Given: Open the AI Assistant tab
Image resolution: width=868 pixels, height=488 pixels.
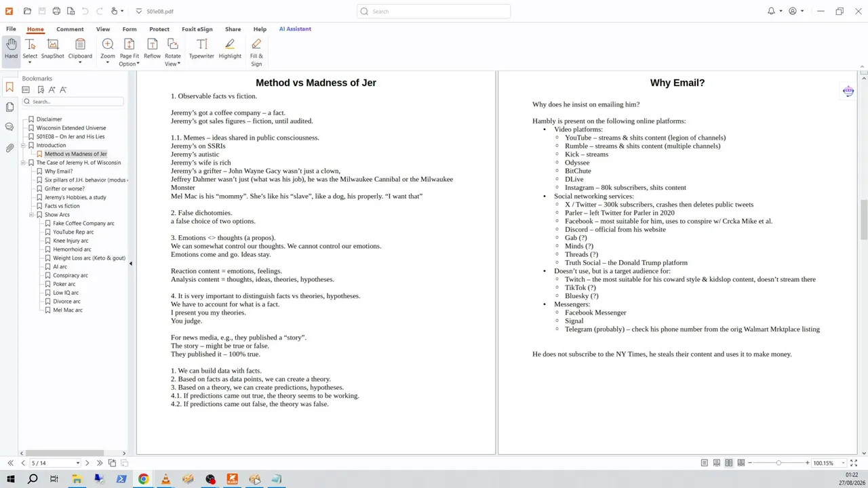Looking at the screenshot, I should tap(295, 29).
